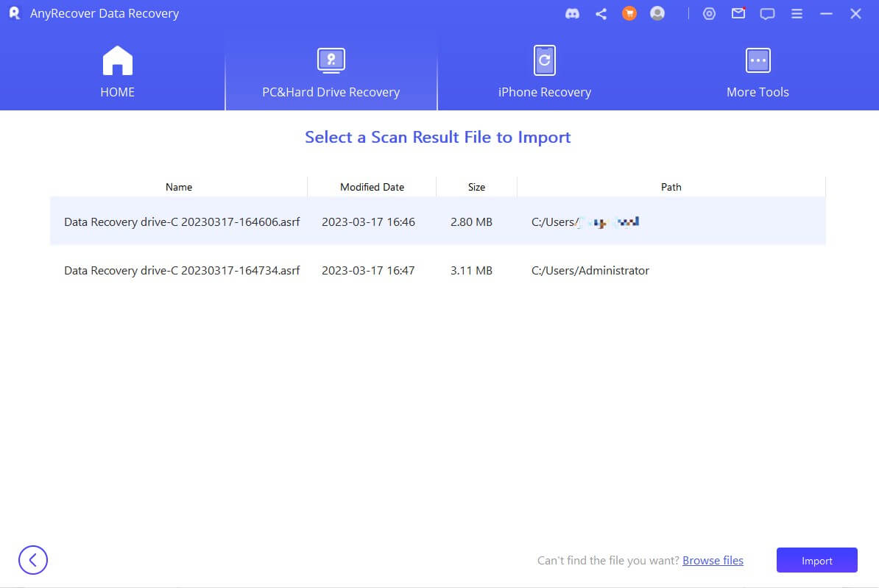This screenshot has width=879, height=588.
Task: Open the user account avatar
Action: pos(657,14)
